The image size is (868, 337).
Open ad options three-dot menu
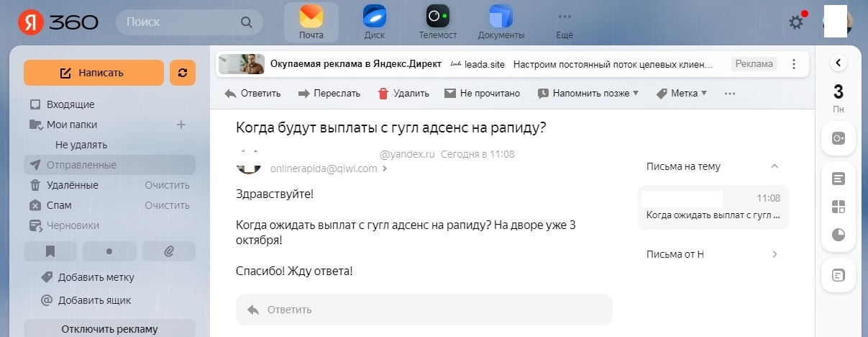point(794,64)
